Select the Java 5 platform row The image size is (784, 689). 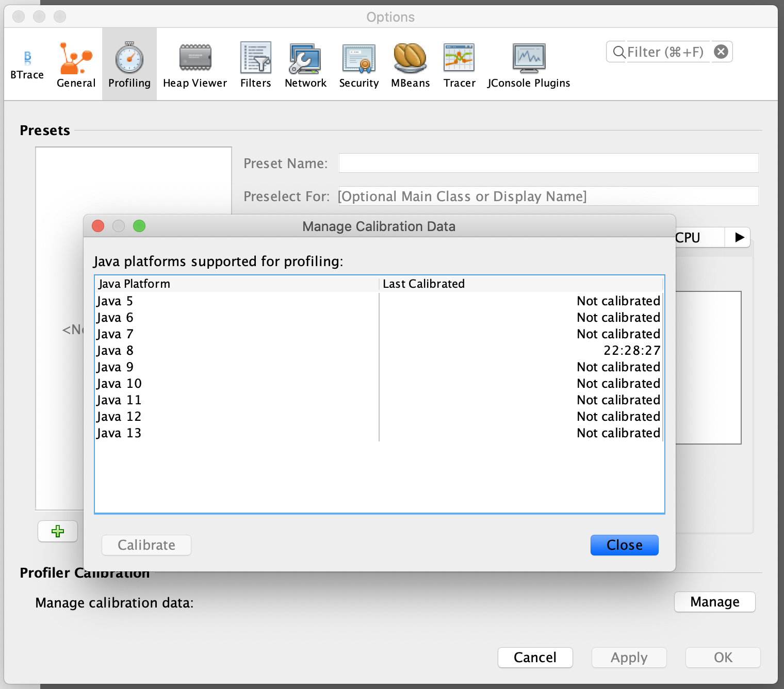click(x=379, y=301)
